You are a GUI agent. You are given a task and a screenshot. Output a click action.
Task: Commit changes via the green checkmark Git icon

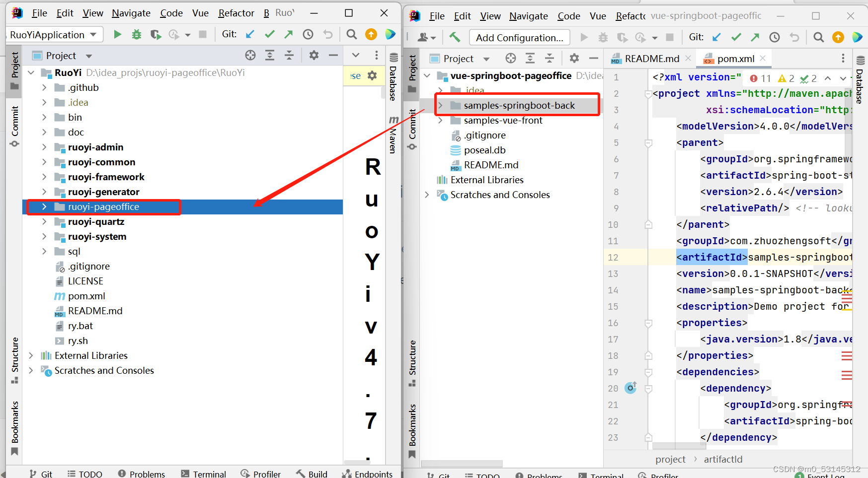coord(269,34)
